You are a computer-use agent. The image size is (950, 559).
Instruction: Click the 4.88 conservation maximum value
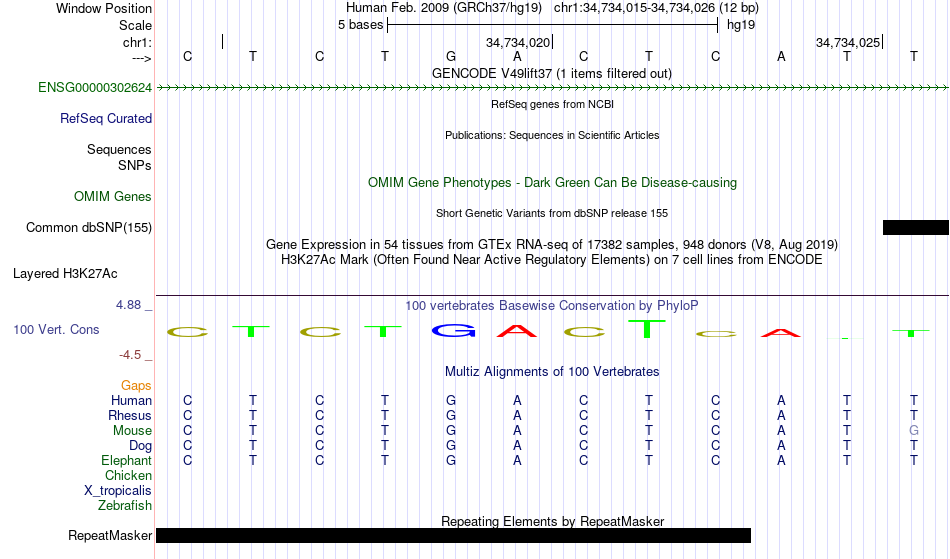pyautogui.click(x=128, y=305)
